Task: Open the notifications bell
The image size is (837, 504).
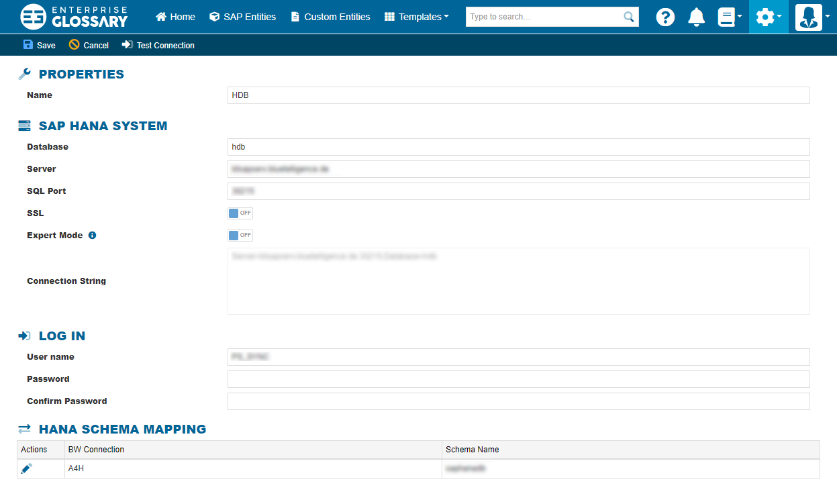Action: tap(697, 17)
